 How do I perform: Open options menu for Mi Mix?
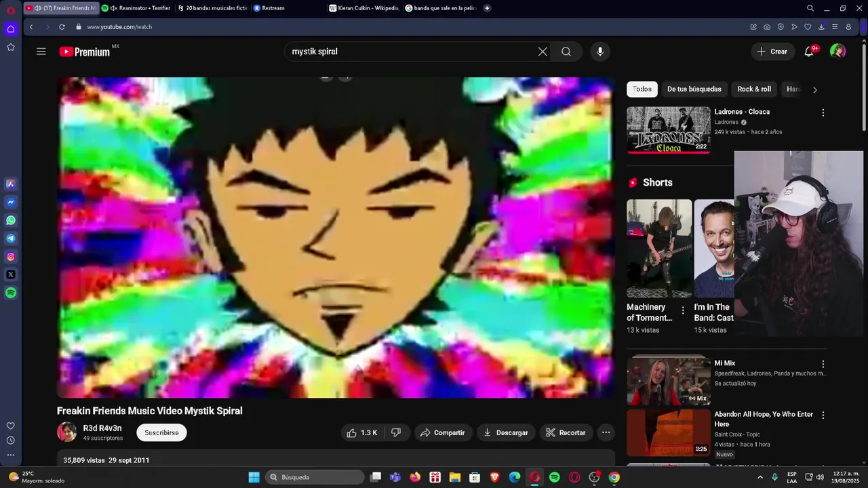(823, 364)
